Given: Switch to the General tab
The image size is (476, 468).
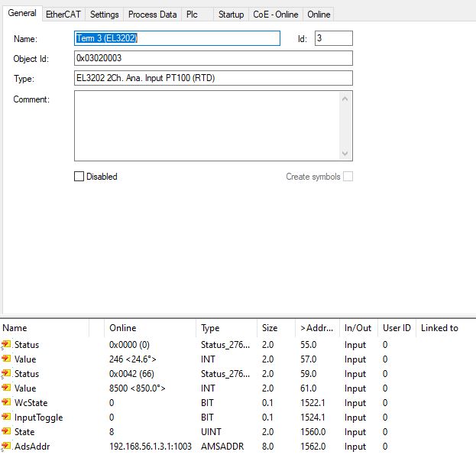Looking at the screenshot, I should click(22, 13).
